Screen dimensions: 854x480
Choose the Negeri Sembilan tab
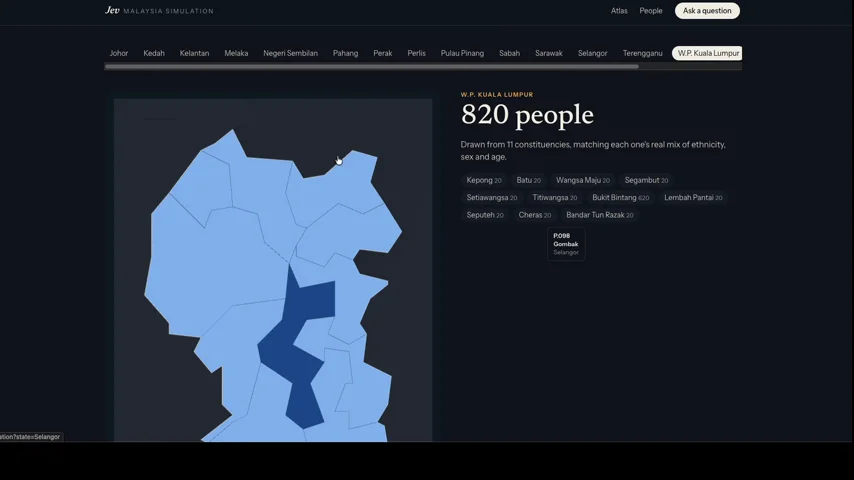(290, 53)
